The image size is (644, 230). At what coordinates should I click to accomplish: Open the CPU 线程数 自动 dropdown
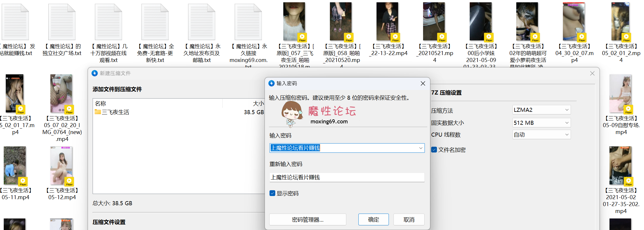coord(541,135)
